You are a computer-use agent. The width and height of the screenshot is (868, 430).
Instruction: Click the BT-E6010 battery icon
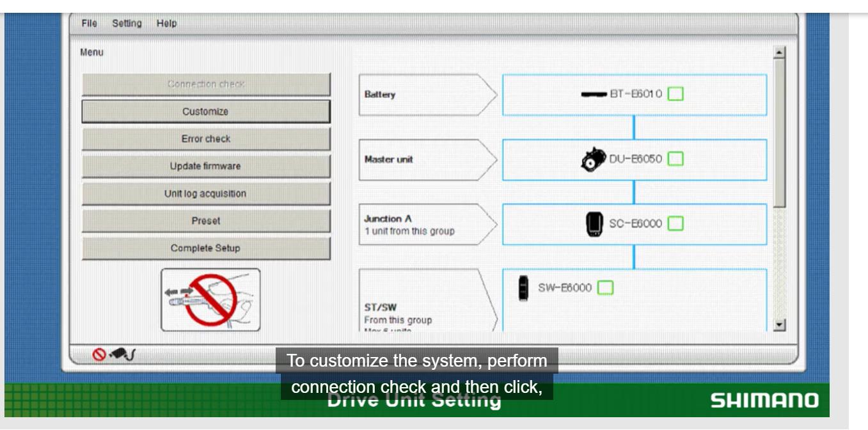[x=594, y=94]
